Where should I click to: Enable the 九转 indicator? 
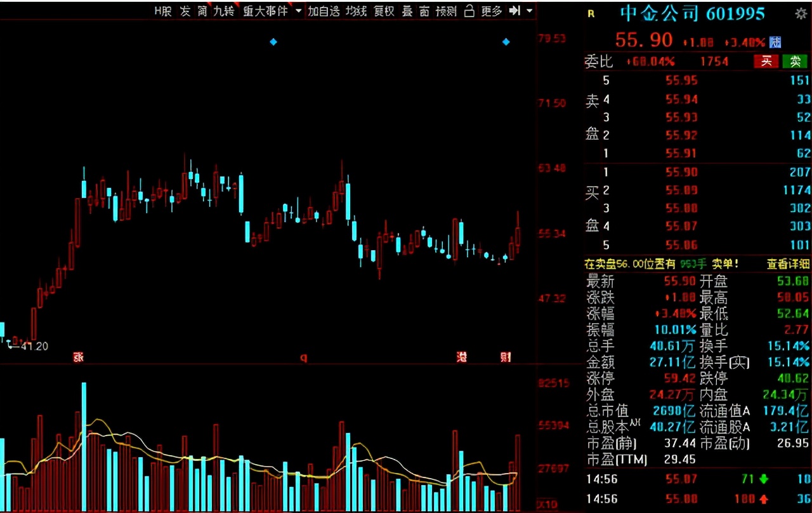223,11
